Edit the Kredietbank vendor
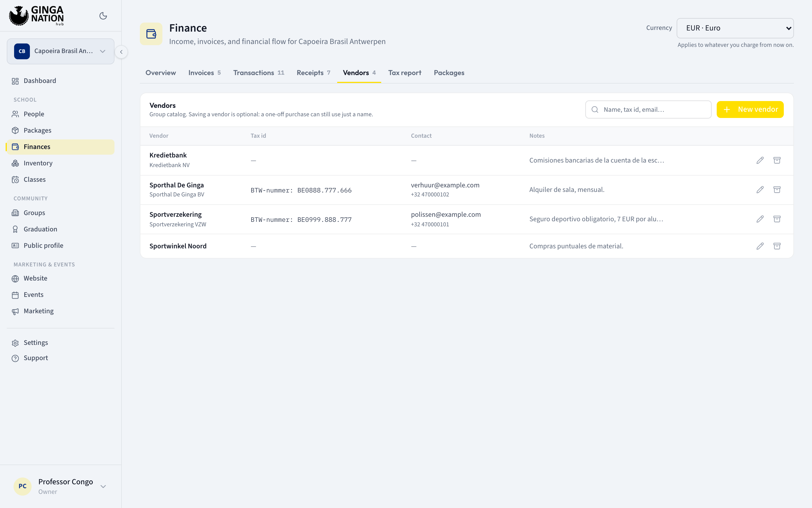Screen dimensions: 812x508 760,160
